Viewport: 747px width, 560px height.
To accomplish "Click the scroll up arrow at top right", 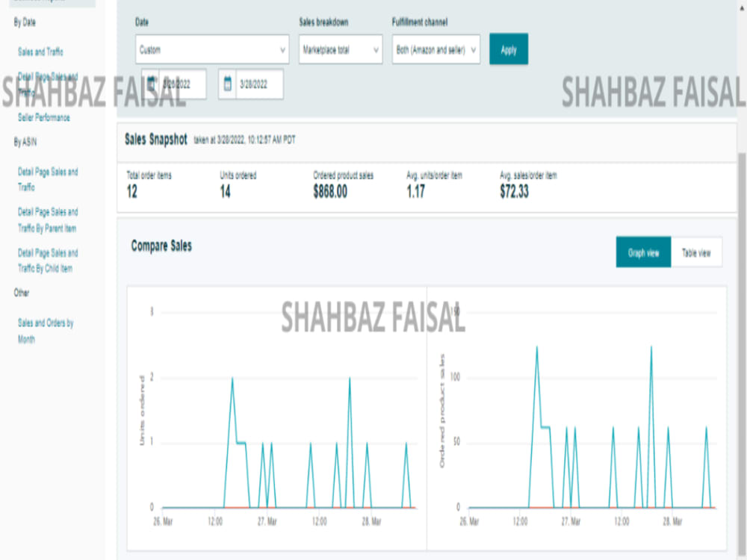I will 742,7.
